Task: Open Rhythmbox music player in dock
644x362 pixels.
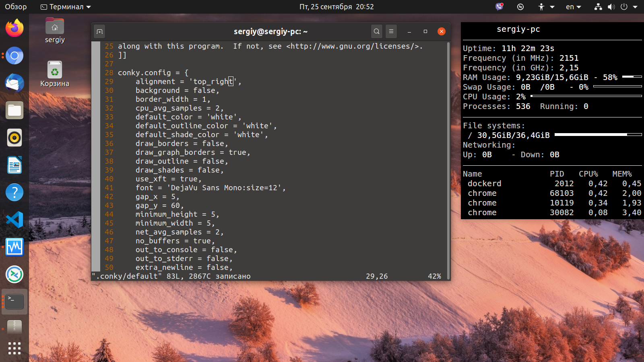Action: (x=14, y=138)
